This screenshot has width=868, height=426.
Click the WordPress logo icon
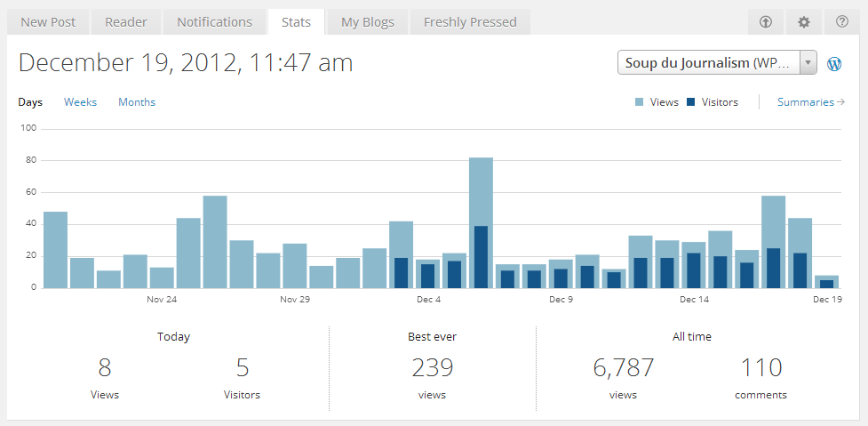(x=834, y=64)
